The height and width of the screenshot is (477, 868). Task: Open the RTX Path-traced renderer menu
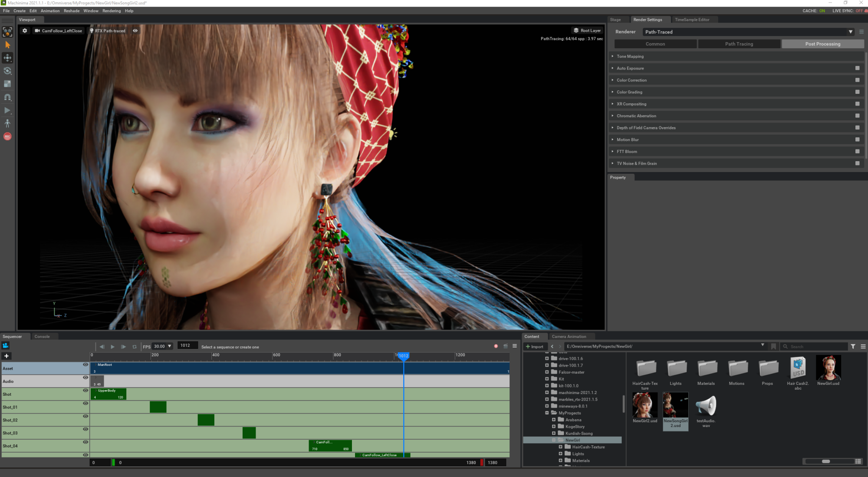(108, 31)
